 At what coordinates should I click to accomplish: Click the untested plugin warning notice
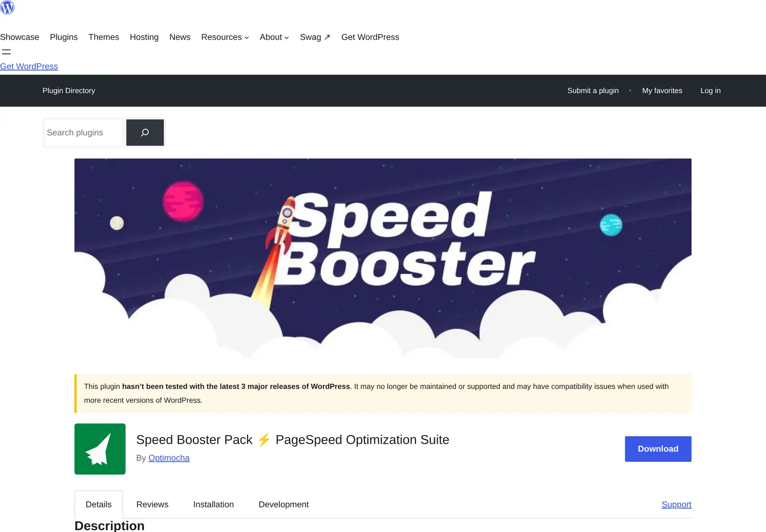pos(383,393)
